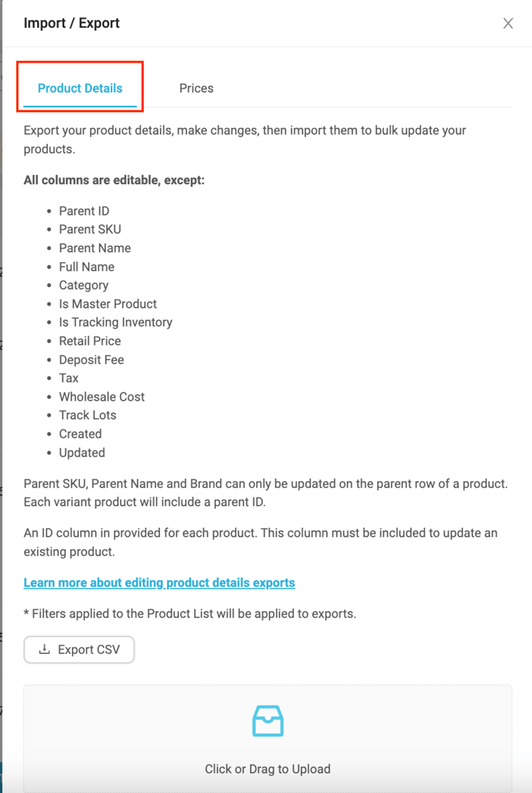Viewport: 532px width, 793px height.
Task: Select the Retail Price bullet item
Action: [90, 341]
